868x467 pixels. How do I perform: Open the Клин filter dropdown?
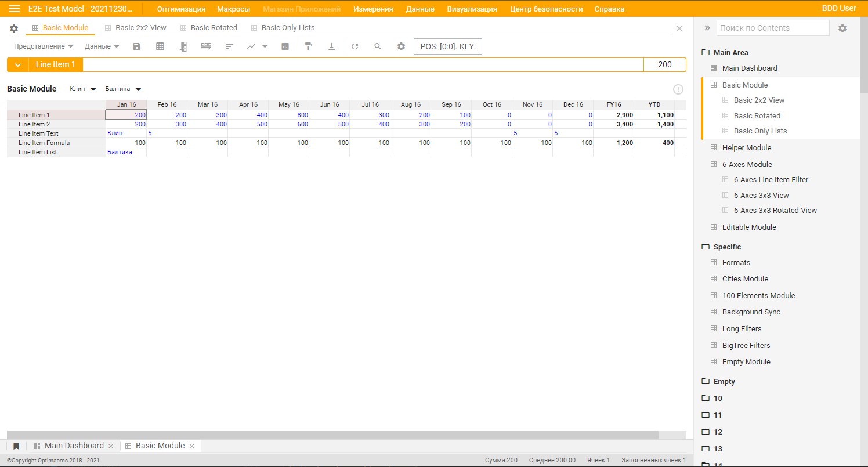(x=82, y=89)
